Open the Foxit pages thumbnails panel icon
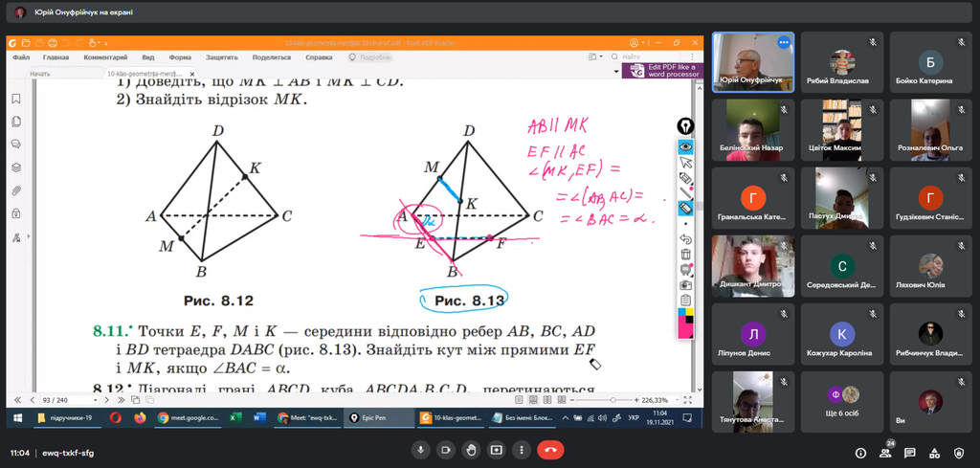The height and width of the screenshot is (468, 980). 16,122
